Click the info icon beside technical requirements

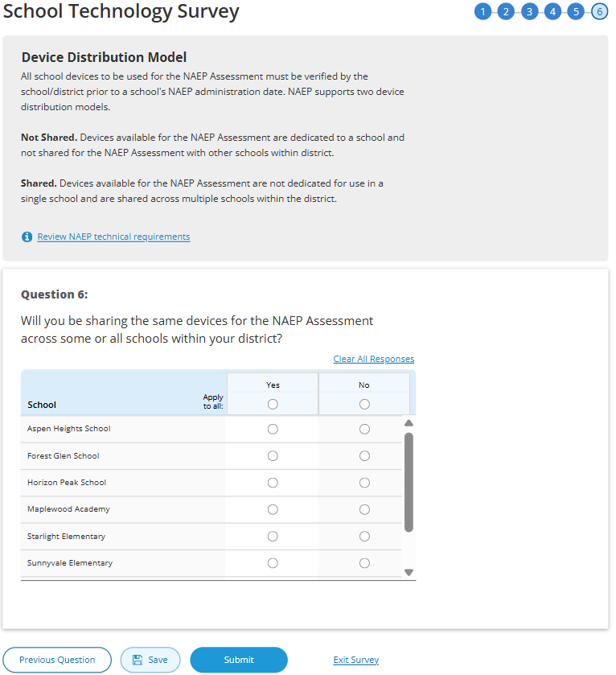point(27,237)
